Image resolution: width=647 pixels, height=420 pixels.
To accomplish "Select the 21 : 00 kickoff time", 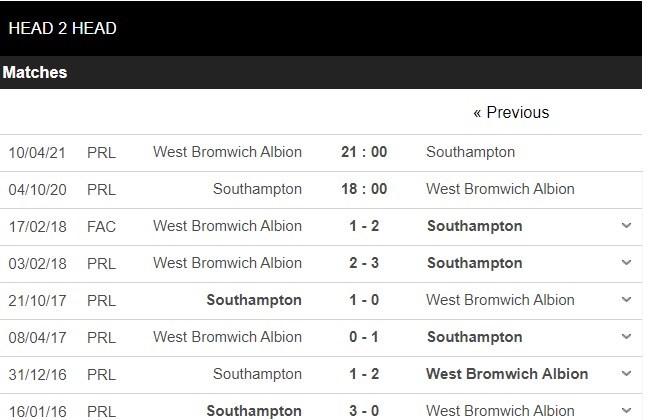I will coord(364,152).
